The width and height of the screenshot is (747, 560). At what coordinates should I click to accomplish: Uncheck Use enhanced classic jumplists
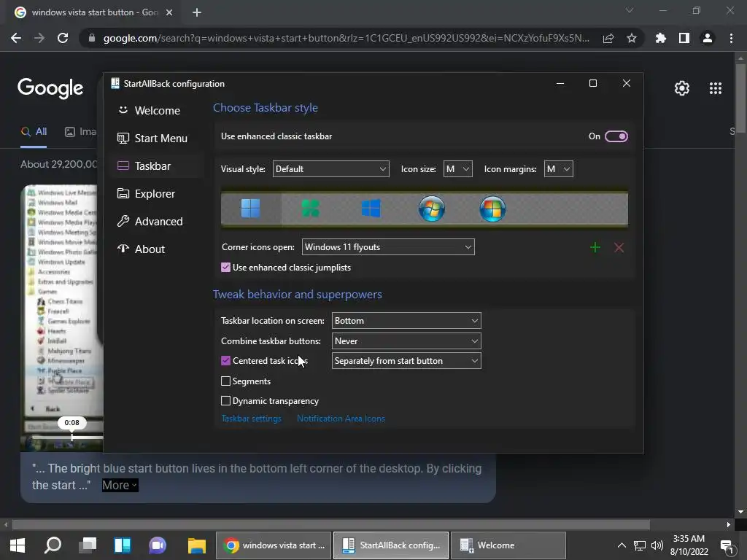(226, 268)
